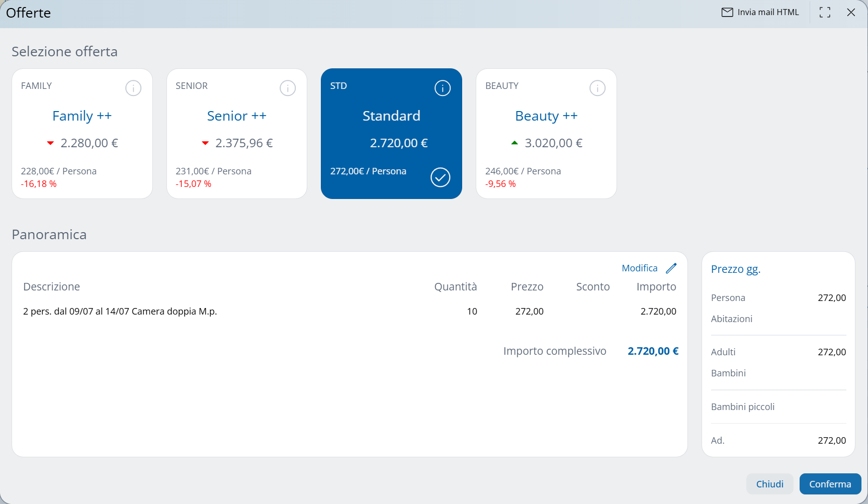Close the Offerte dialog with the X

pyautogui.click(x=851, y=13)
